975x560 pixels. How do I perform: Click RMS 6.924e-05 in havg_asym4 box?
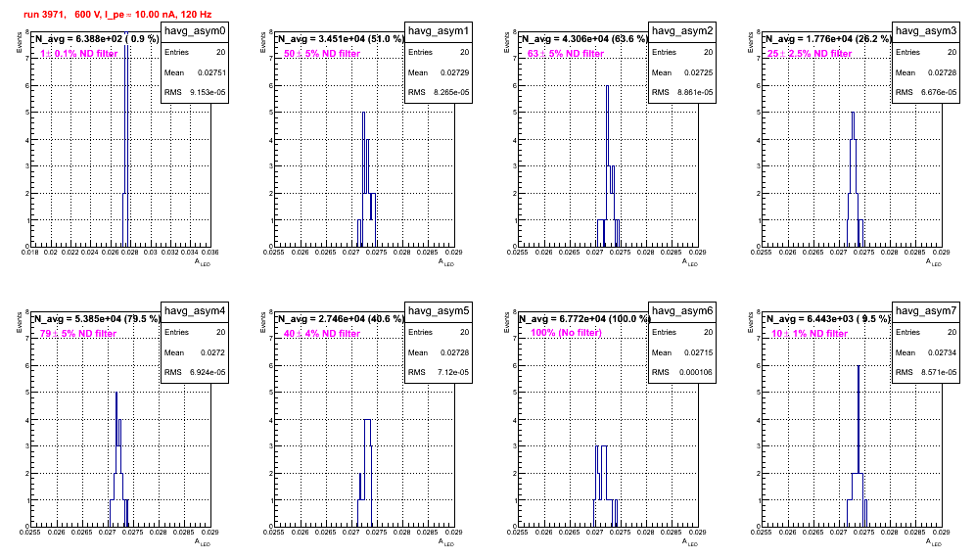click(x=195, y=373)
